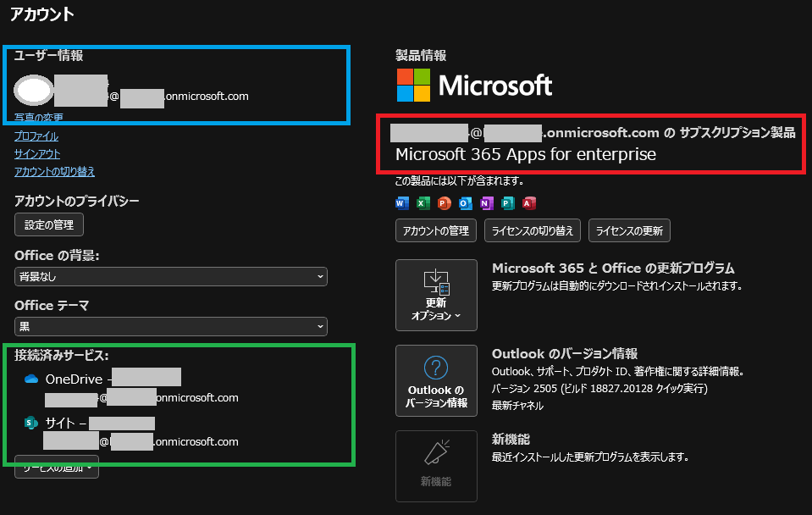Click 設定の管理 button
The width and height of the screenshot is (812, 515).
coord(48,224)
